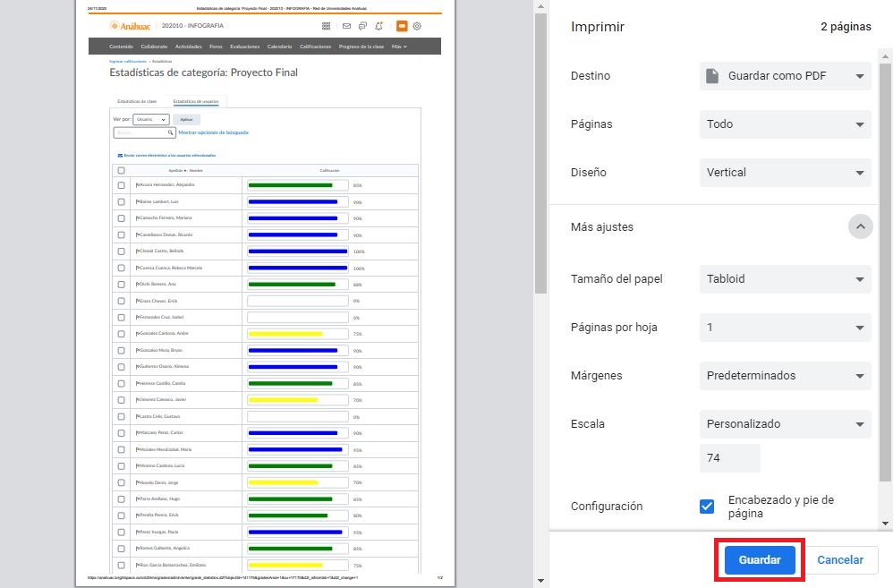Click the Anáhuac logo in the preview

point(130,26)
